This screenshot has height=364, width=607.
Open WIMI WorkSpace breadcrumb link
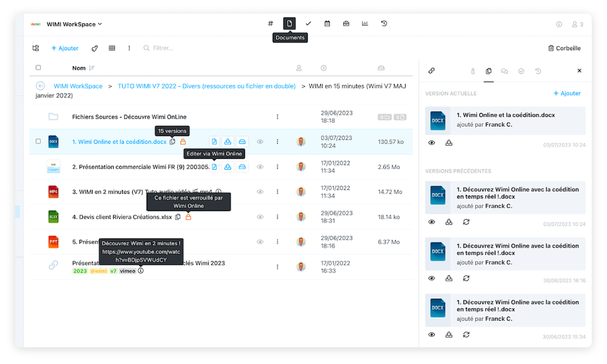click(x=78, y=86)
